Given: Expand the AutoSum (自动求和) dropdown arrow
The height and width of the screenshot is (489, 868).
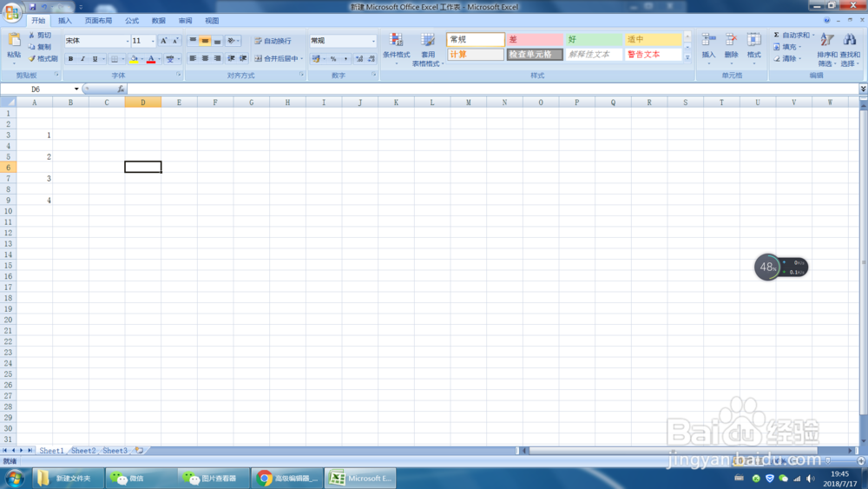Looking at the screenshot, I should (x=813, y=35).
